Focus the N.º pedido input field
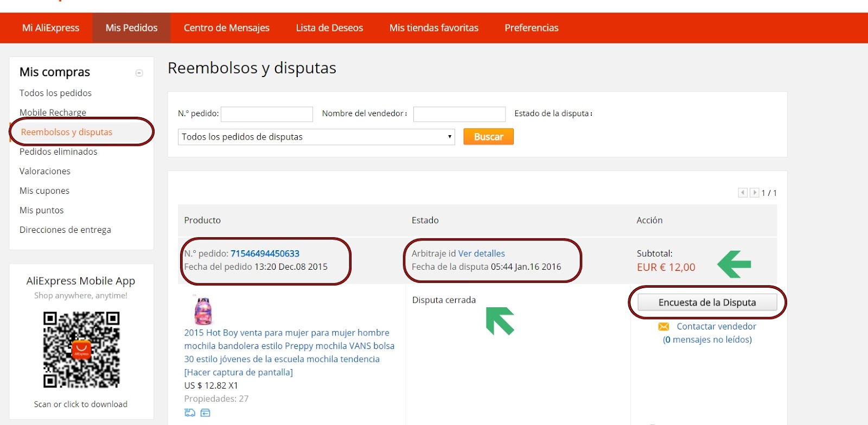 [x=267, y=114]
